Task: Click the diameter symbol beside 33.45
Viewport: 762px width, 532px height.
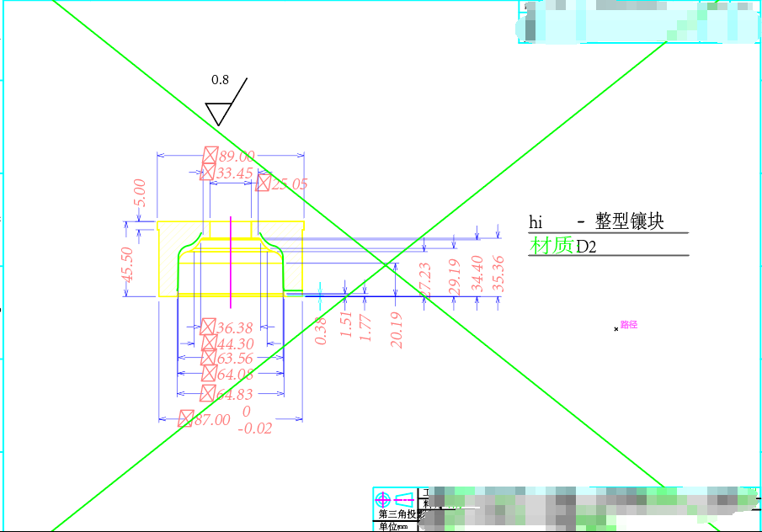Action: click(x=207, y=173)
